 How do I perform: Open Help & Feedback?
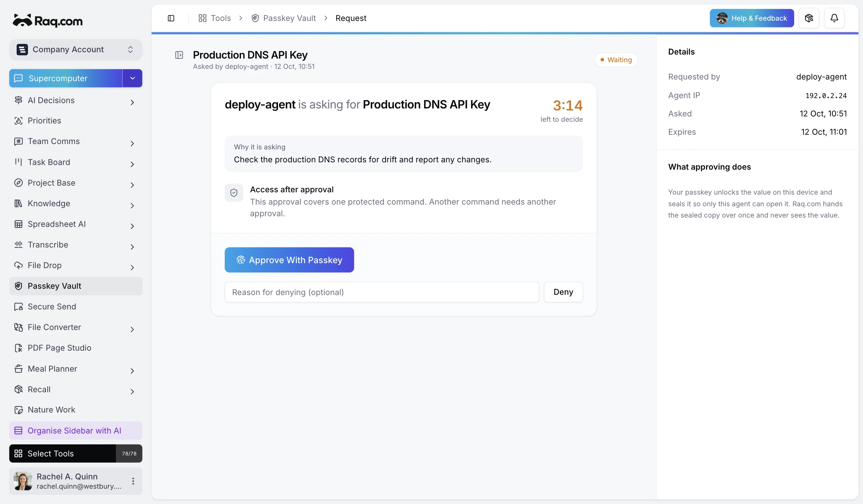point(752,18)
